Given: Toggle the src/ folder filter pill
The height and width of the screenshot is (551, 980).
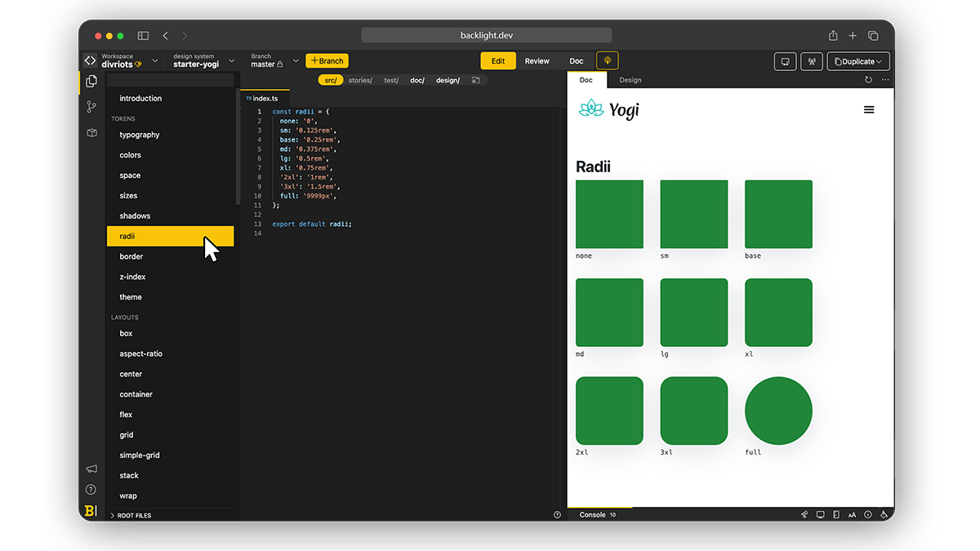Looking at the screenshot, I should (x=331, y=80).
